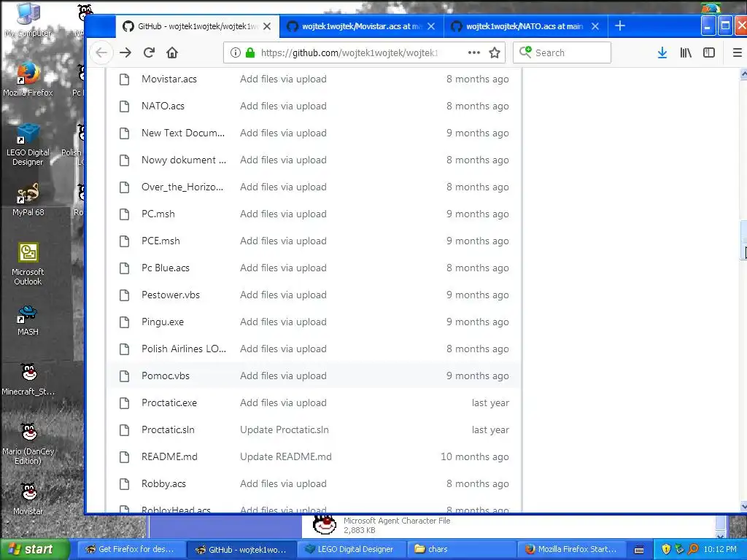Viewport: 747px width, 560px height.
Task: Open the Update README.md commit message
Action: coord(286,456)
